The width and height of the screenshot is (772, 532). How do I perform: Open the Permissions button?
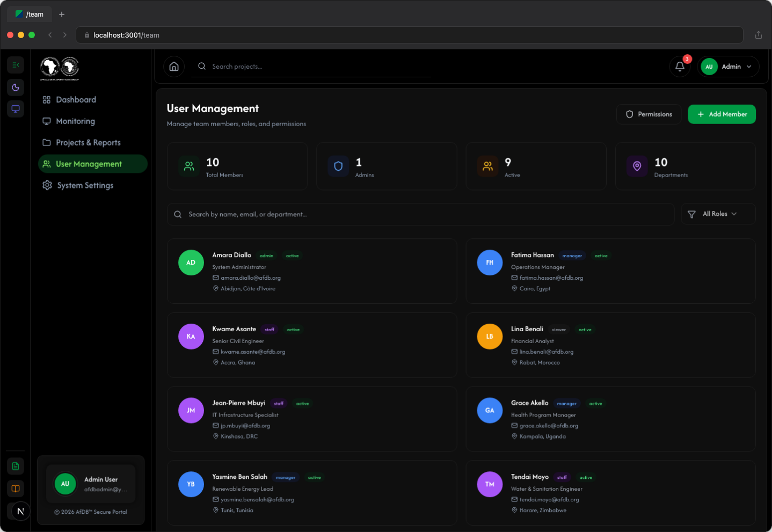(649, 114)
